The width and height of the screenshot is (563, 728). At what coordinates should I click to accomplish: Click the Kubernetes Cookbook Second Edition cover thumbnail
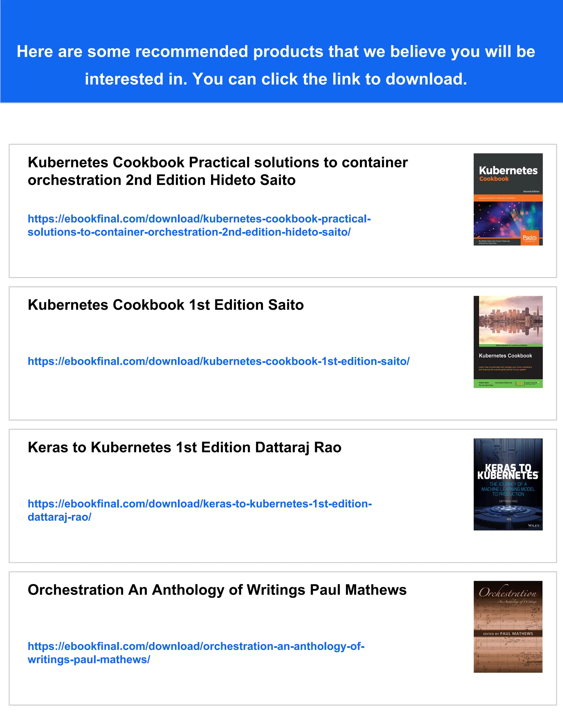pyautogui.click(x=508, y=199)
